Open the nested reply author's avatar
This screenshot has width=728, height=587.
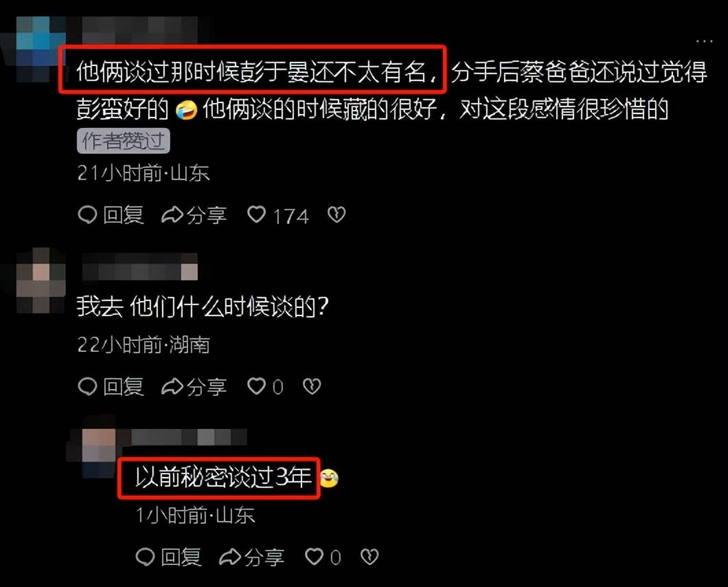click(x=98, y=452)
